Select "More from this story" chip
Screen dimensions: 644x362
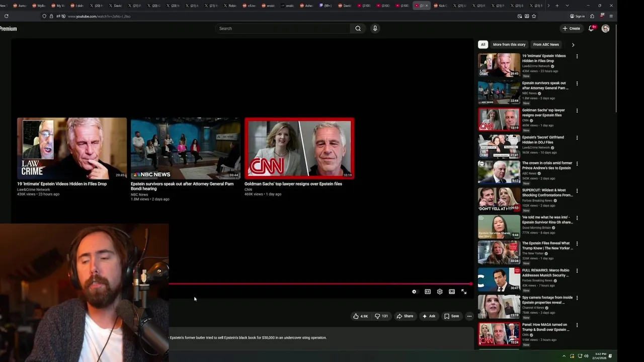(509, 45)
